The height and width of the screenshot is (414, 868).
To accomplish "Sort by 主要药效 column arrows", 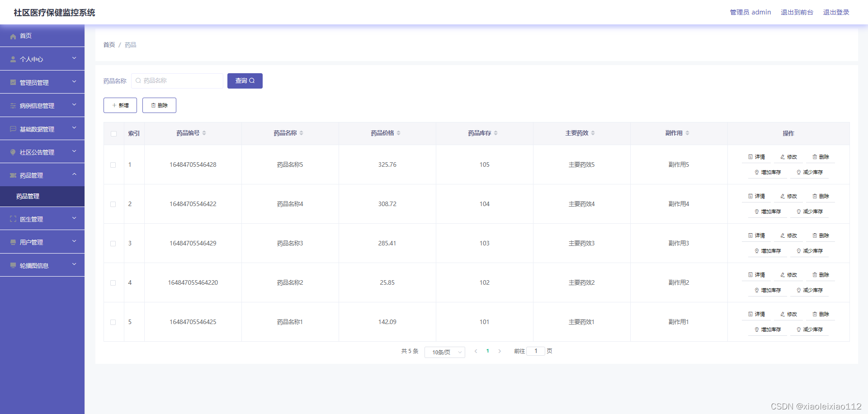I will click(x=593, y=133).
